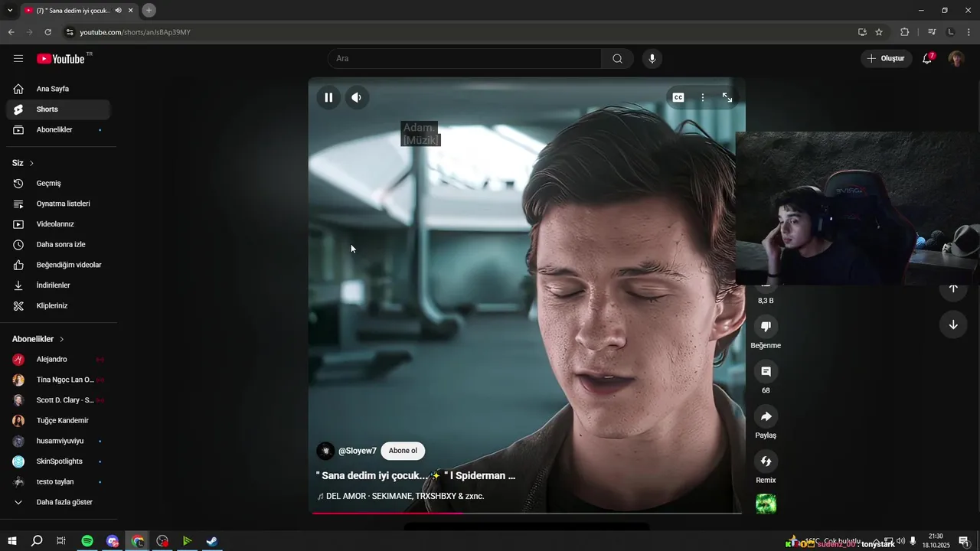Click the magnifier search button
This screenshot has height=551, width=980.
pos(618,58)
